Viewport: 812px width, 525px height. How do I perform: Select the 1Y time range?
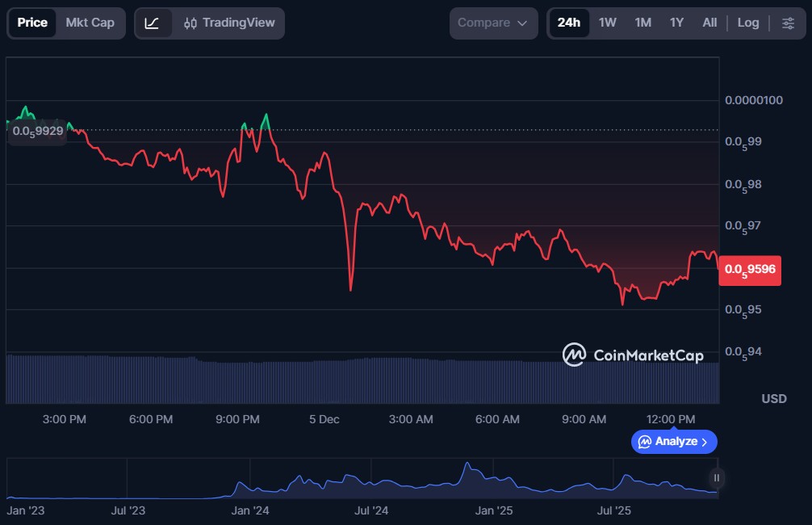(x=676, y=23)
